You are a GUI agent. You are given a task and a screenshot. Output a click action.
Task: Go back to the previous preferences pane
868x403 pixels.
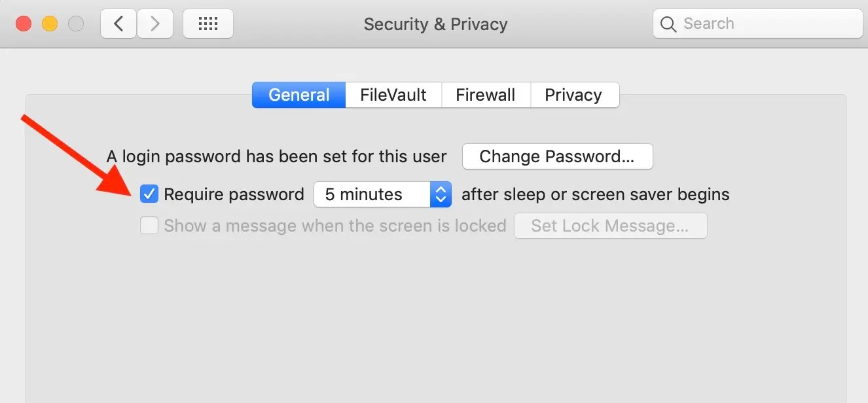[118, 24]
